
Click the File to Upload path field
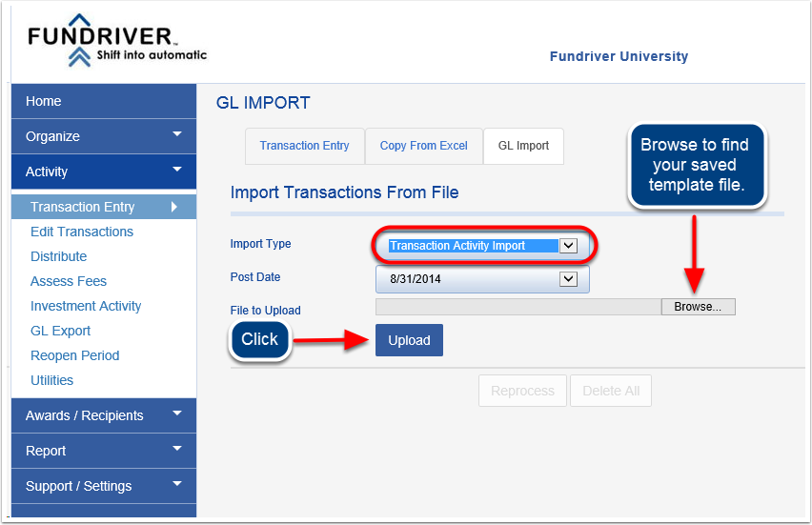pyautogui.click(x=518, y=307)
